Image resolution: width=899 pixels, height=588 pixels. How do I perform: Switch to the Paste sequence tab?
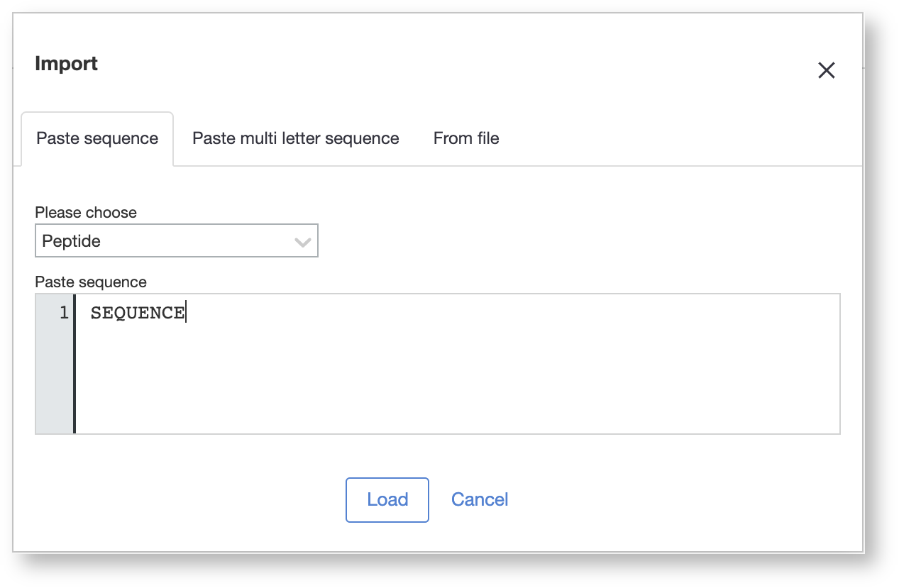[97, 138]
